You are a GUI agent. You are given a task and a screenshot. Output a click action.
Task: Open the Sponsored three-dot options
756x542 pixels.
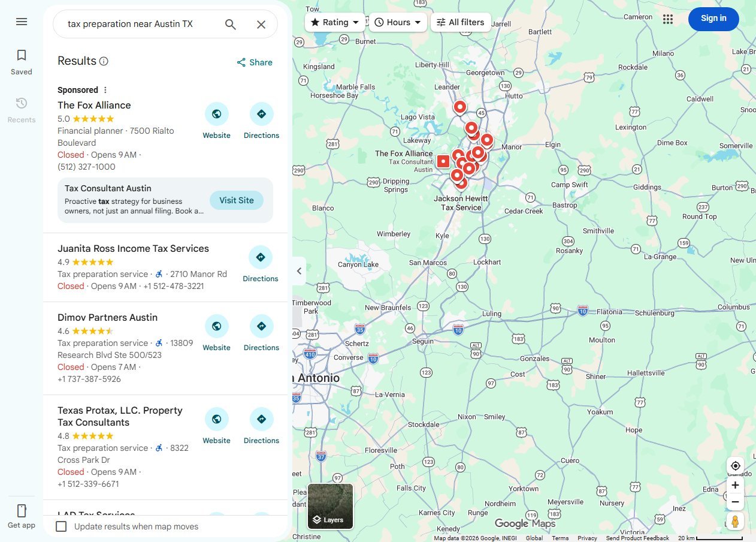coord(105,90)
